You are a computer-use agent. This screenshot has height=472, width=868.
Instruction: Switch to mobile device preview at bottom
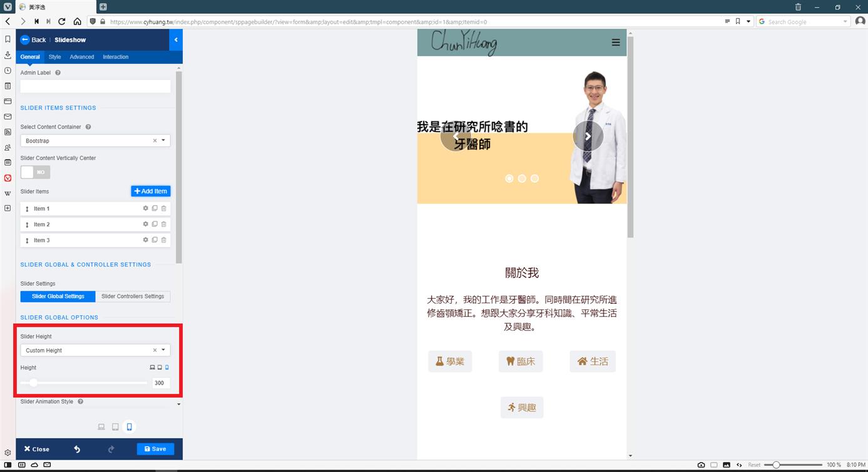(130, 427)
